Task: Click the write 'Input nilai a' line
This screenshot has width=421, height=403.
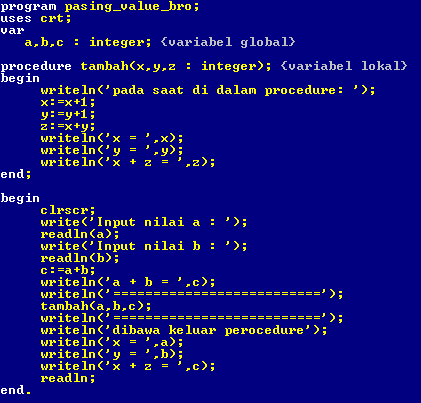Action: click(144, 222)
